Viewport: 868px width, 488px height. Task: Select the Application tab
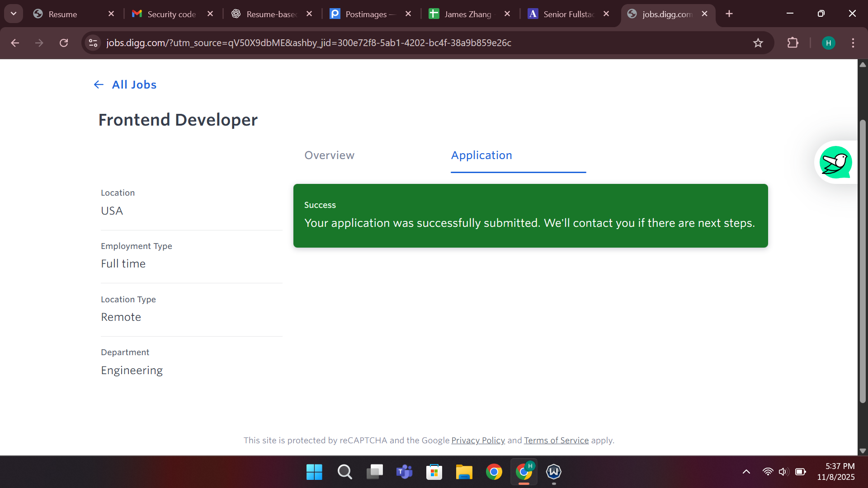[481, 155]
